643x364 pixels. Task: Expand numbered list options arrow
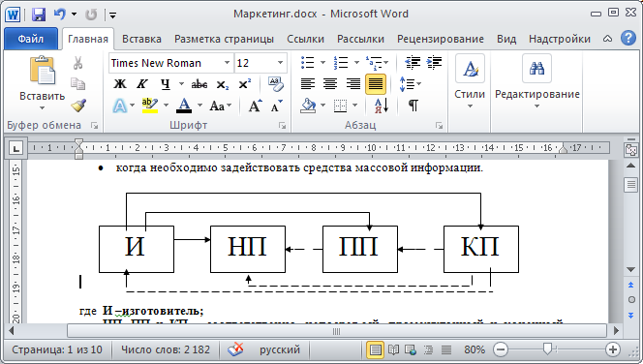[x=356, y=63]
